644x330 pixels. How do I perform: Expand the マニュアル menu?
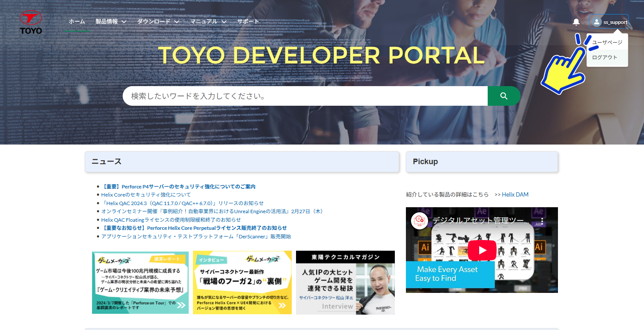tap(208, 22)
